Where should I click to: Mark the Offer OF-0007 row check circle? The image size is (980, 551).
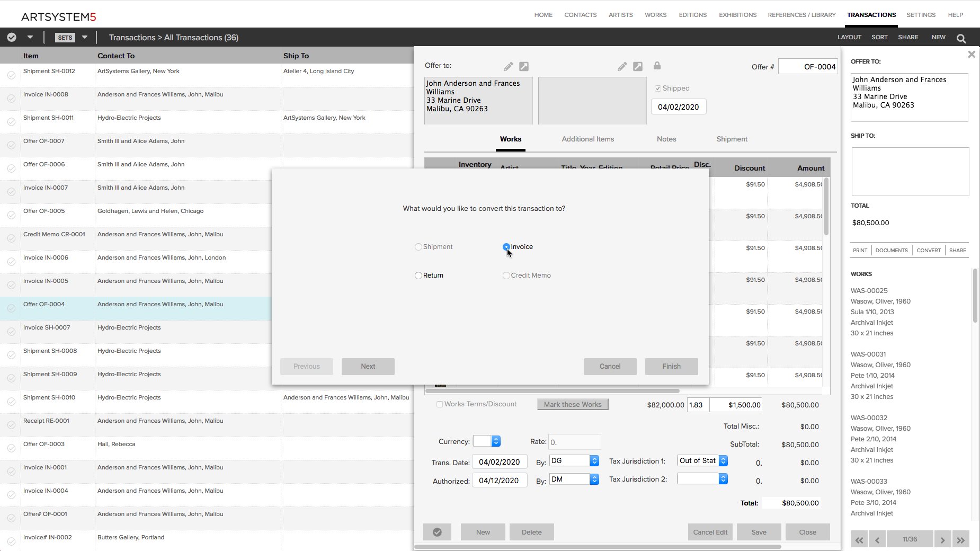[x=11, y=145]
